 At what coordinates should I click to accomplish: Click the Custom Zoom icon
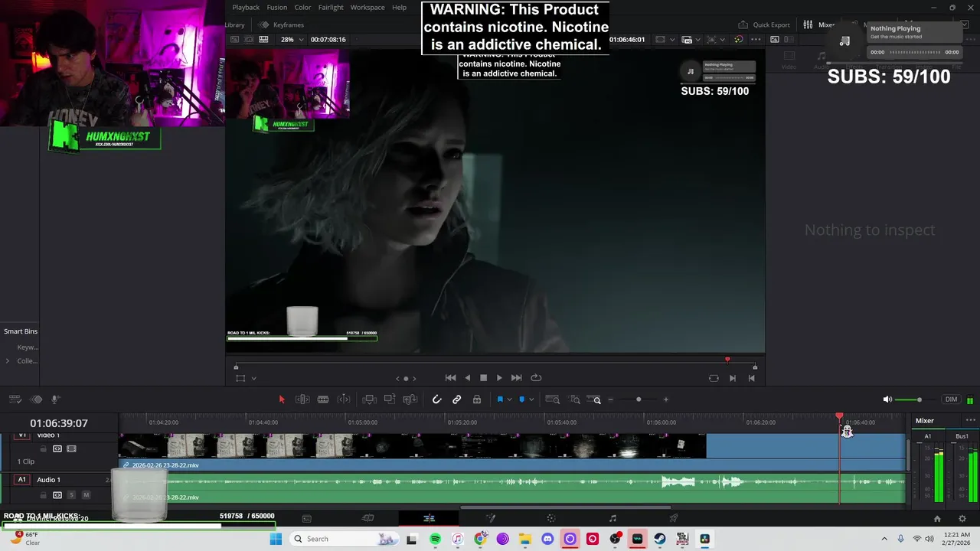point(596,399)
